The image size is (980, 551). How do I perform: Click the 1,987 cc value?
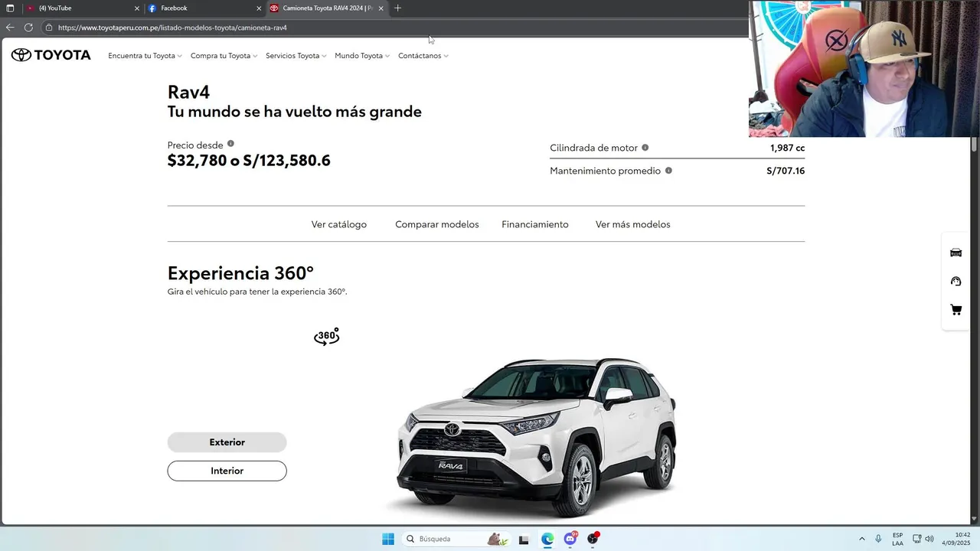tap(787, 148)
